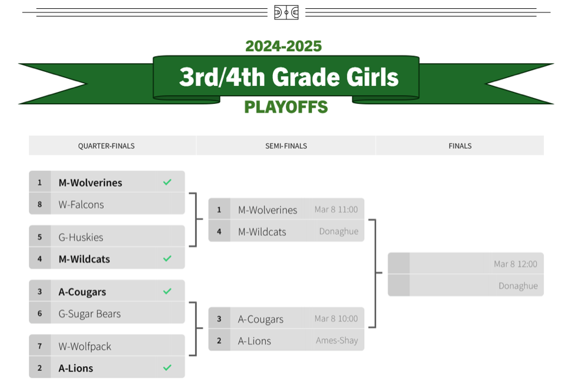Open W-Falcons quarter-final team entry
Viewport: 574px width, 392px height.
tap(81, 205)
